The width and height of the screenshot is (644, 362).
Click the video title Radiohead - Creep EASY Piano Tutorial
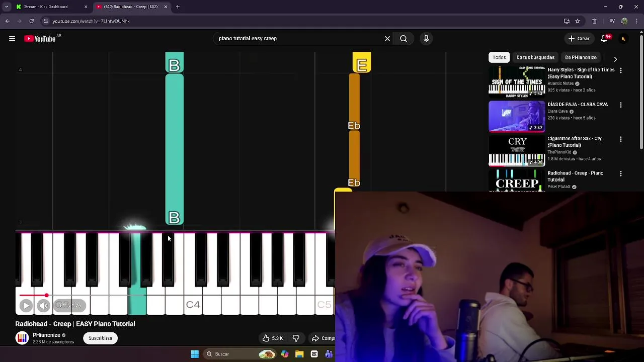(x=75, y=324)
